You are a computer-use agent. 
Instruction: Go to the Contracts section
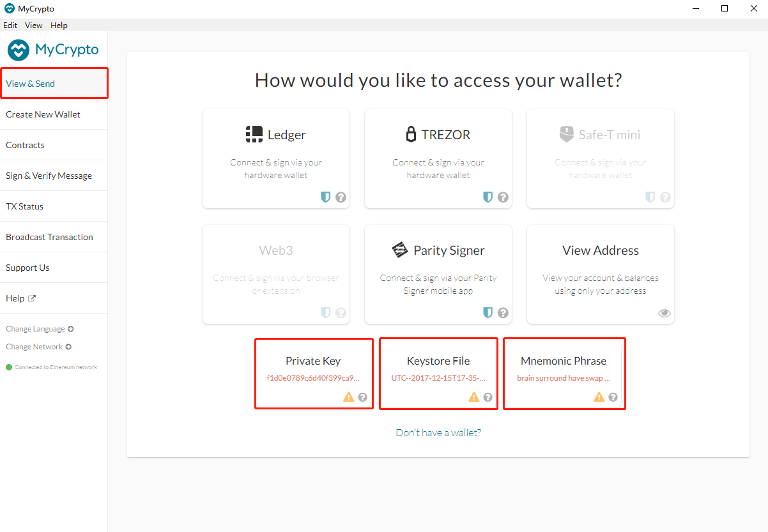(x=25, y=145)
